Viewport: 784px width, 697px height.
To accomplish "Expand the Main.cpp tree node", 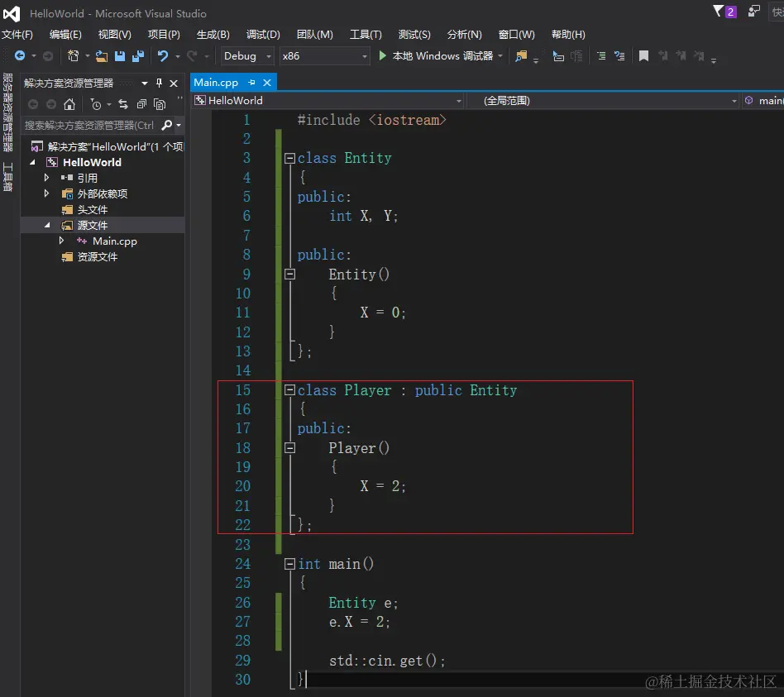I will coord(61,241).
